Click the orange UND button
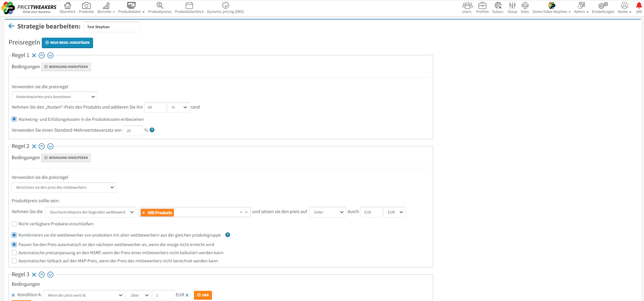 [203, 295]
